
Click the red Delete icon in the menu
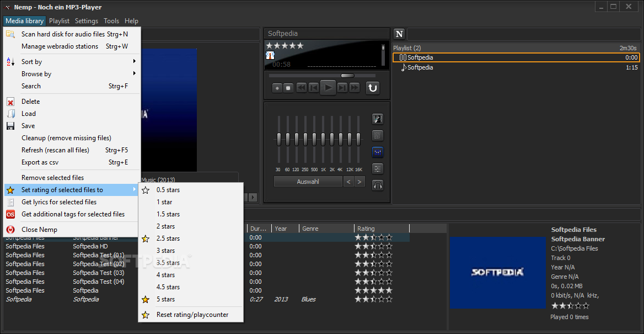click(10, 102)
